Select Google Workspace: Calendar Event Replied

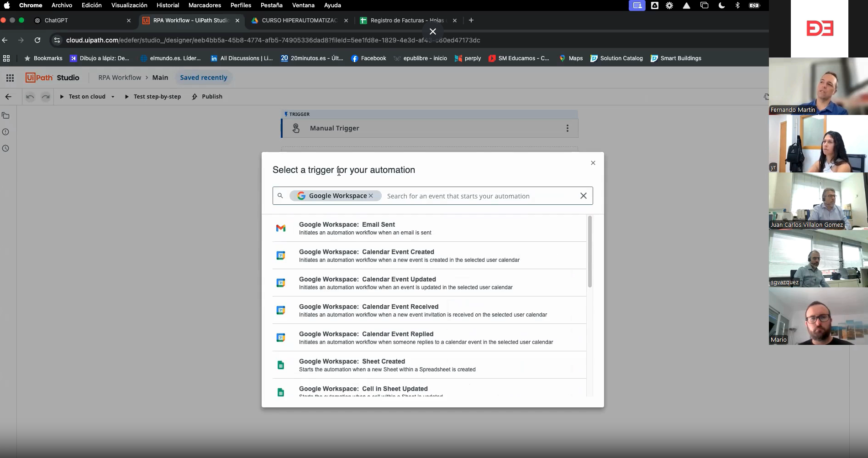(429, 338)
